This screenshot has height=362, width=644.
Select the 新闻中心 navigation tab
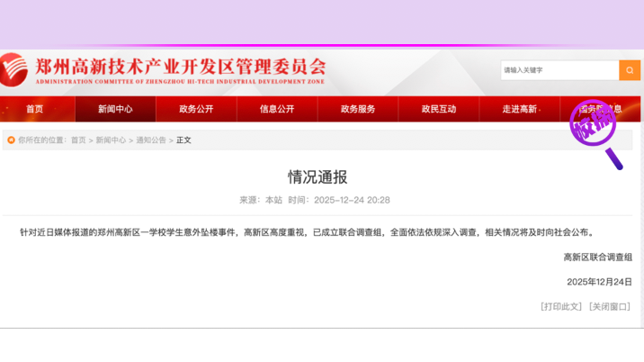[x=115, y=109]
